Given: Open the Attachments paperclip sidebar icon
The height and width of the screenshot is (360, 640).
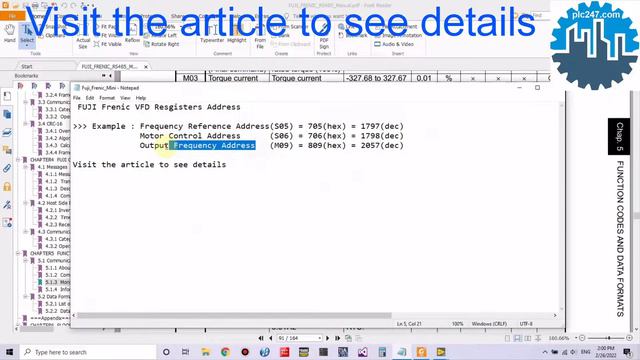Looking at the screenshot, I should pyautogui.click(x=7, y=168).
